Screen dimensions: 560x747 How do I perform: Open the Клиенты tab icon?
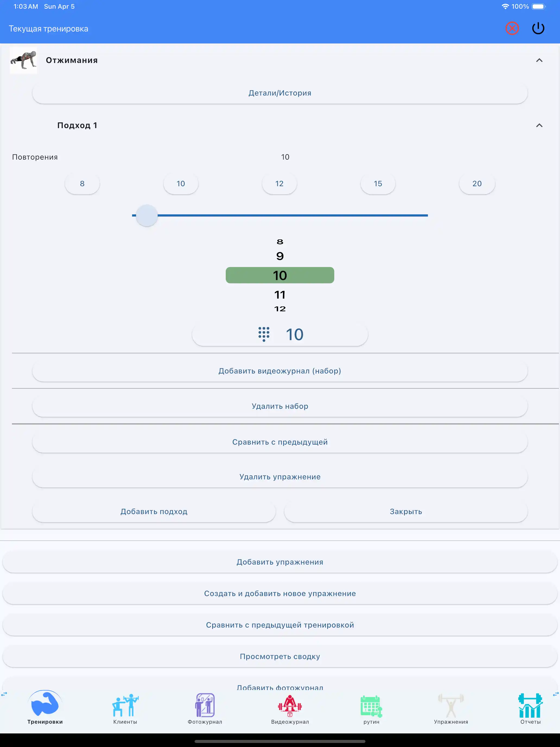coord(125,705)
